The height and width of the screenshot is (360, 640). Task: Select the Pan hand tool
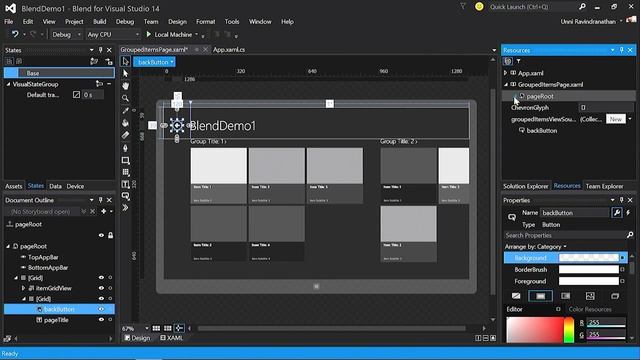[125, 86]
